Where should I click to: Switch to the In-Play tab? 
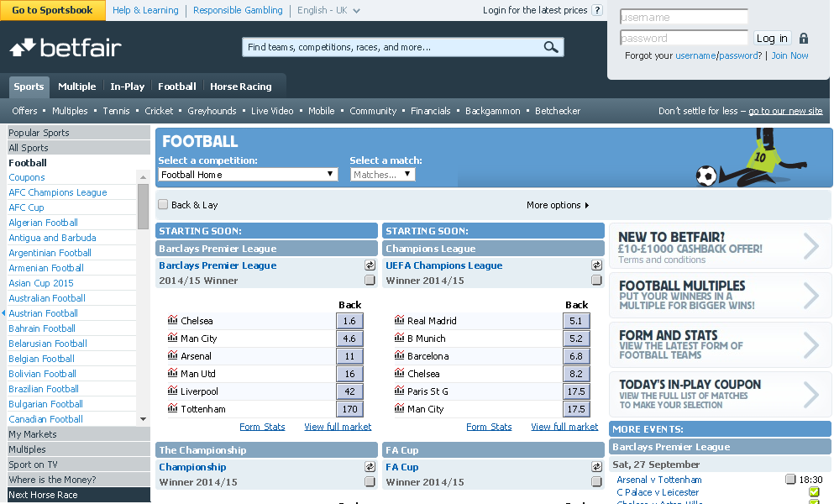tap(127, 87)
